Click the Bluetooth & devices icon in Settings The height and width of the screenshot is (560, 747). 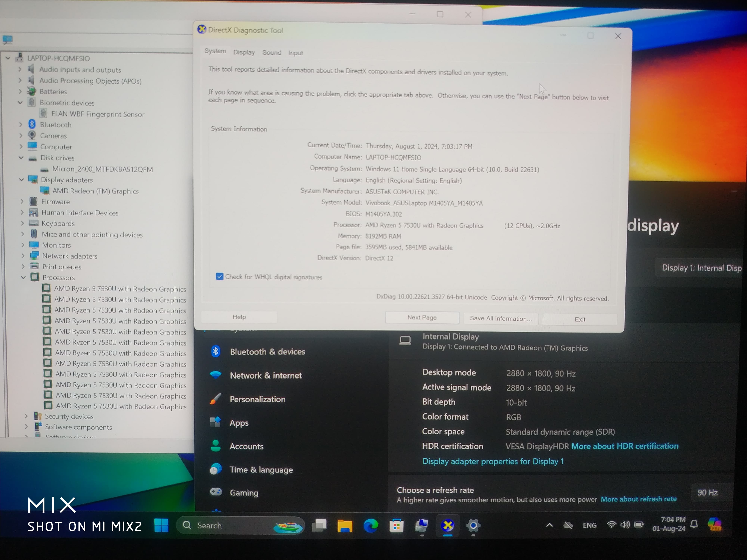tap(216, 351)
